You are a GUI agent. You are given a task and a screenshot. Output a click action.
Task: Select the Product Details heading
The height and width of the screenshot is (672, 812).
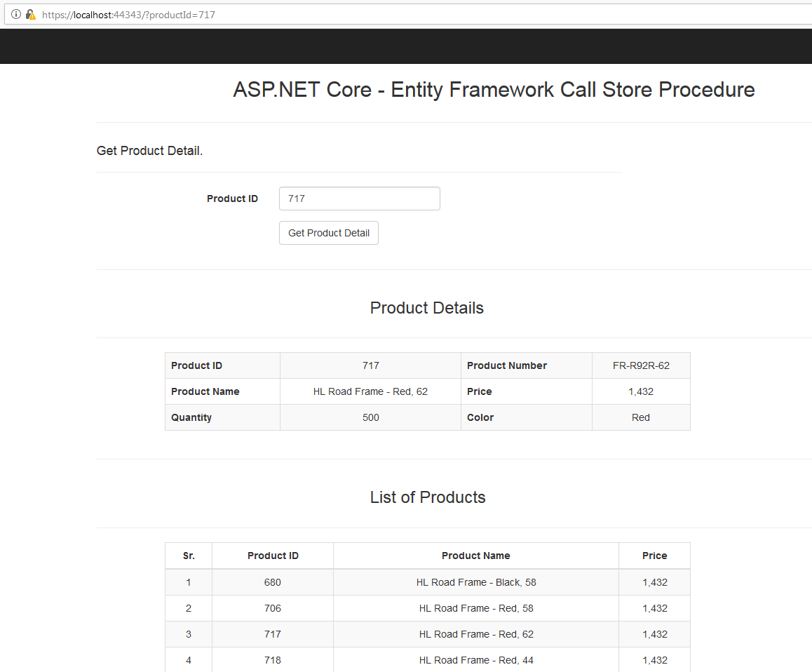tap(426, 307)
